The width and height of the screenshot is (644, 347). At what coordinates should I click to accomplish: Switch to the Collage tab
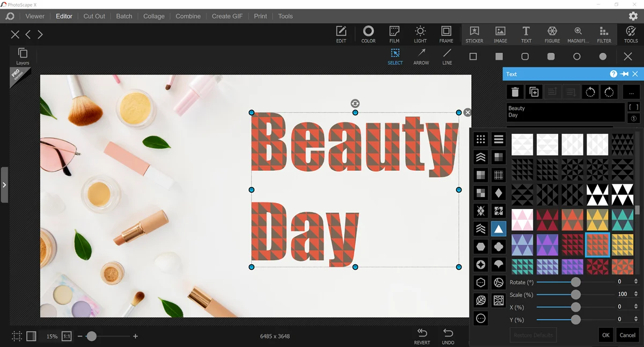[154, 16]
